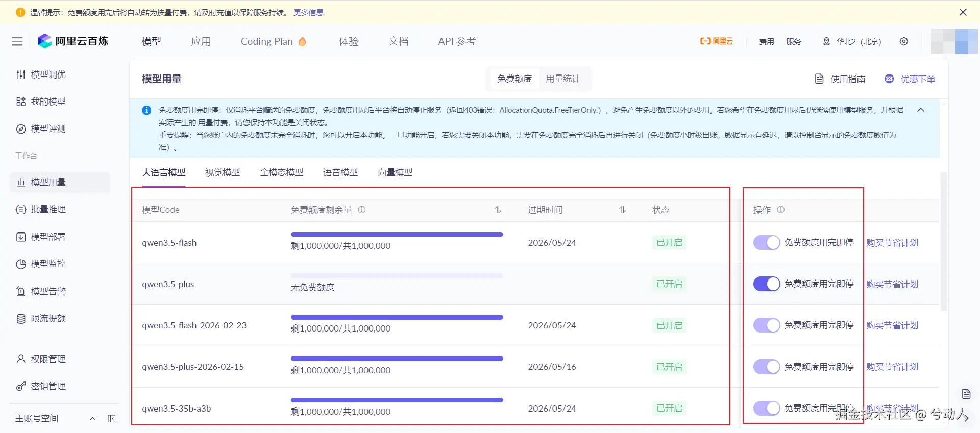The height and width of the screenshot is (433, 980).
Task: Switch to the 免费额度 tab
Action: point(514,79)
